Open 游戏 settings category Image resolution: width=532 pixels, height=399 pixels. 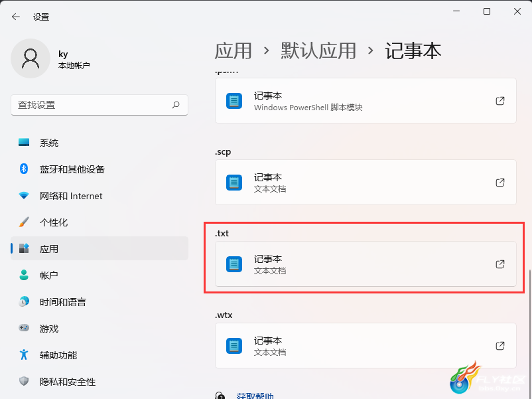click(100, 328)
